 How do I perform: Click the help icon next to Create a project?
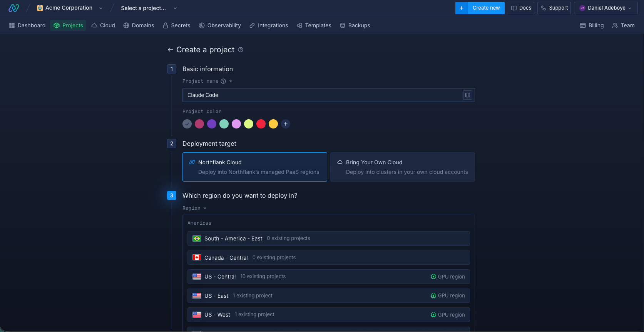(x=241, y=50)
